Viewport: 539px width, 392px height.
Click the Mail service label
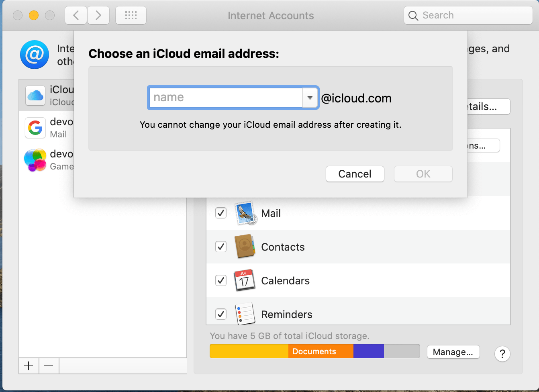click(x=271, y=213)
